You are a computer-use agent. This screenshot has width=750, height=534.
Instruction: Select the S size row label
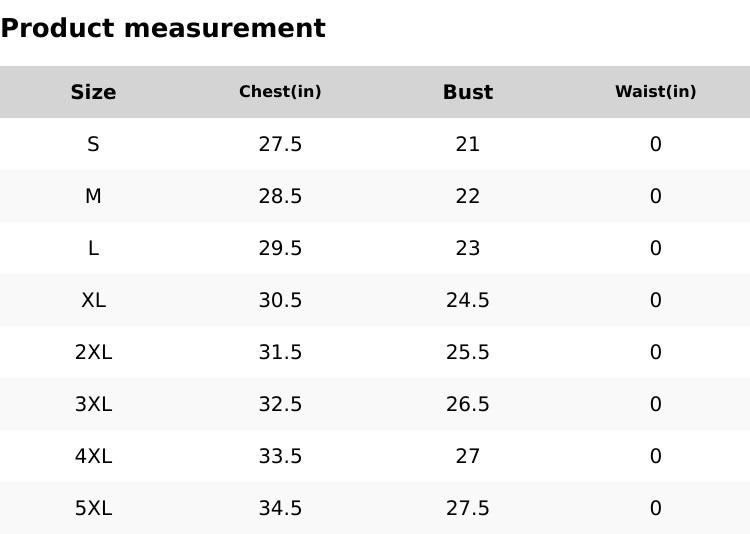click(x=93, y=144)
